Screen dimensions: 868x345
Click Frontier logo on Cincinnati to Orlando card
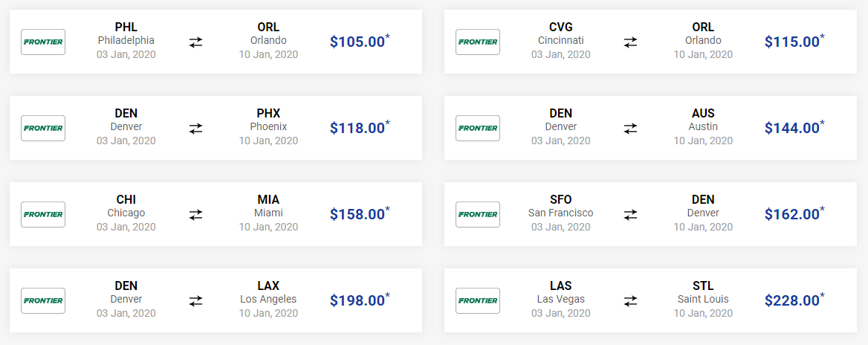point(478,42)
